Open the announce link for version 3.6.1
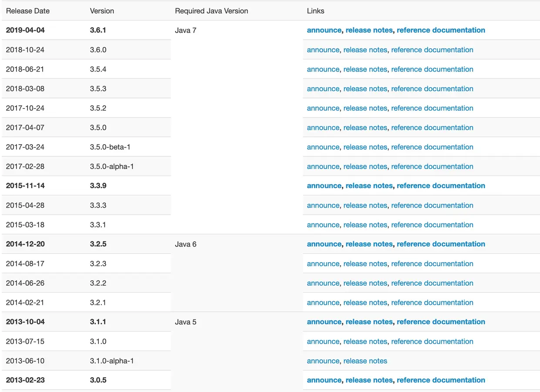Viewport: 540px width, 392px height. click(324, 30)
